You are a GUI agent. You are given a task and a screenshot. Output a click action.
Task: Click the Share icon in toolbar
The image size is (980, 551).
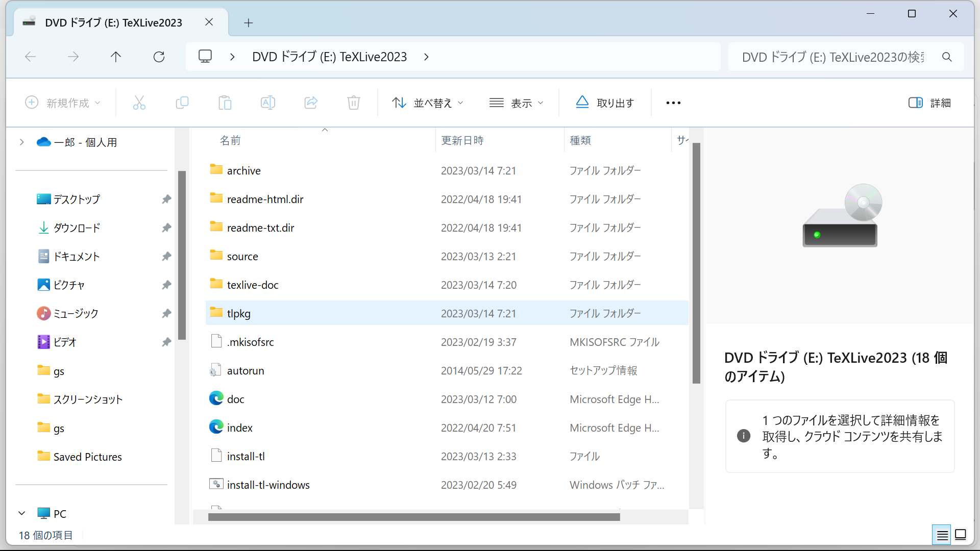click(x=311, y=103)
